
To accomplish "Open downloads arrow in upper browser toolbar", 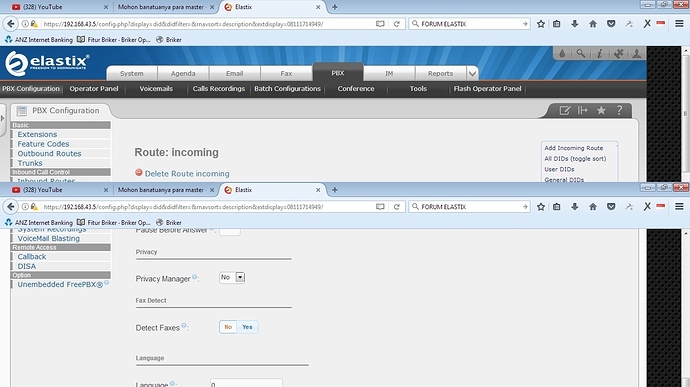I will tap(575, 24).
